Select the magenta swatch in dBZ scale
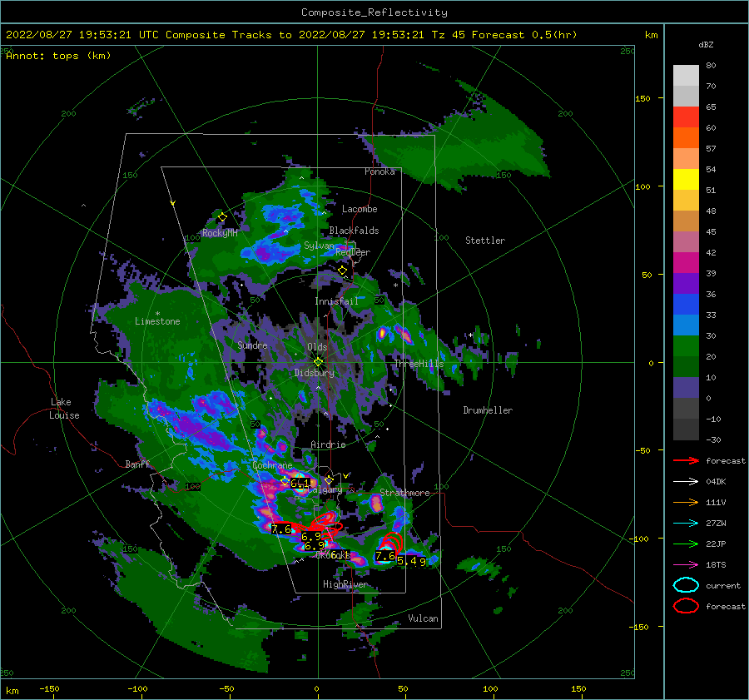The height and width of the screenshot is (700, 749). 686,263
